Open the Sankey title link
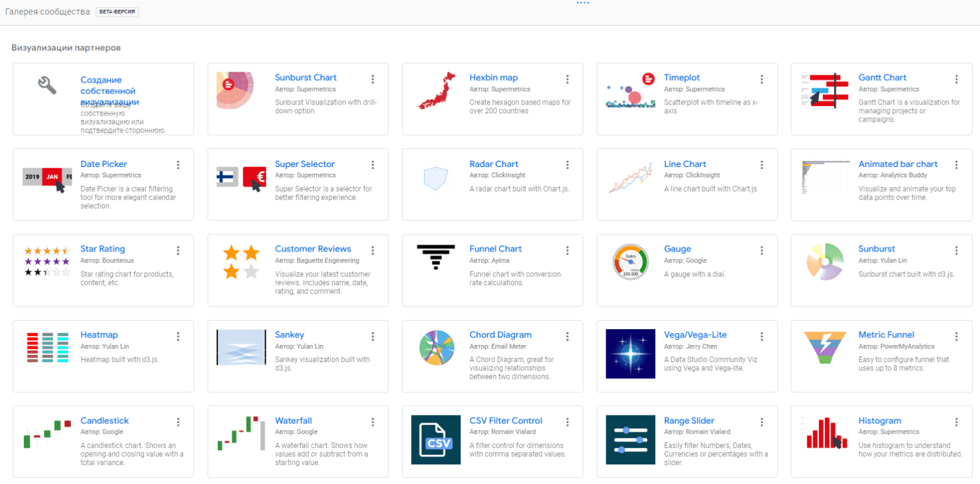Screen dimensions: 980x484 click(290, 335)
